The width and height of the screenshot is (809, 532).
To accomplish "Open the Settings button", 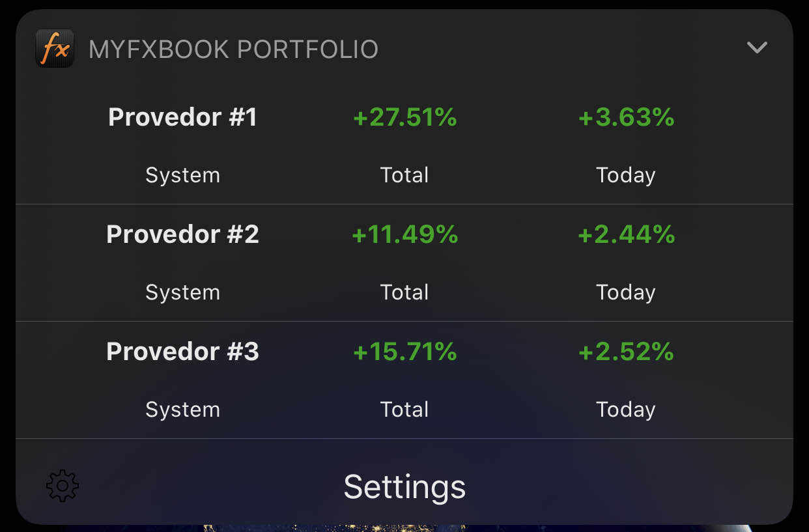I will point(404,486).
